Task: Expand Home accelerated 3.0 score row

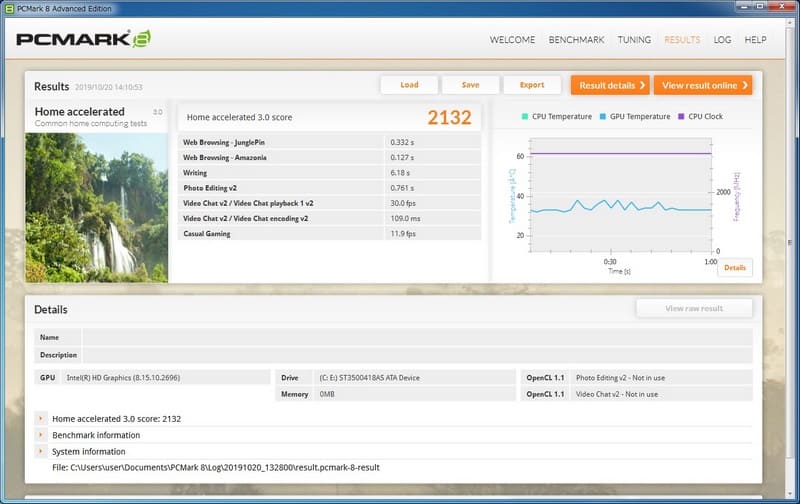Action: point(40,418)
